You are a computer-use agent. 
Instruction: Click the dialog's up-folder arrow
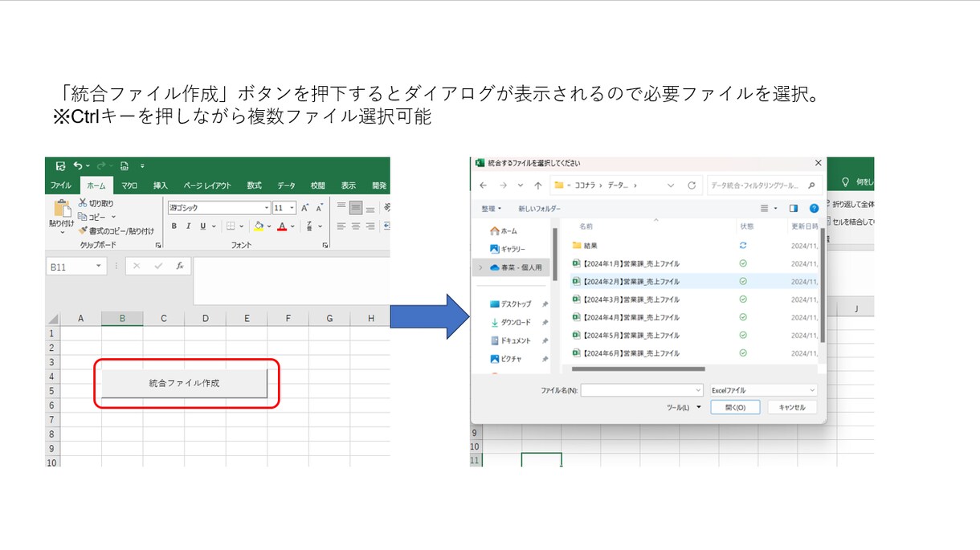pyautogui.click(x=537, y=185)
